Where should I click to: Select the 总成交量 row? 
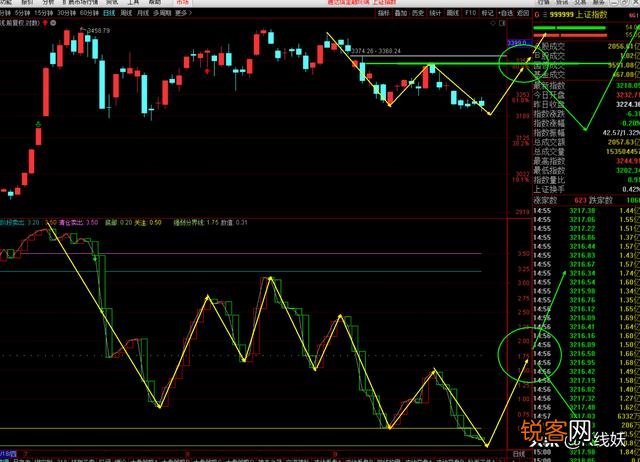(587, 151)
